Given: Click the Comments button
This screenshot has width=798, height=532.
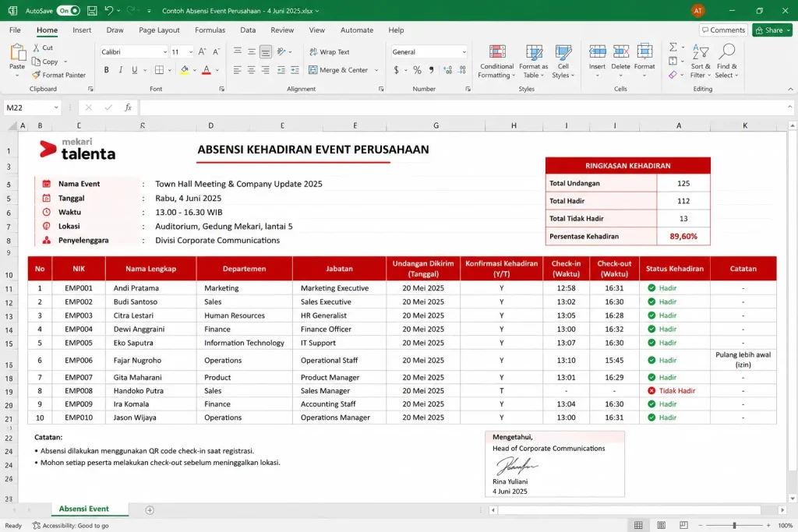Looking at the screenshot, I should (x=723, y=30).
